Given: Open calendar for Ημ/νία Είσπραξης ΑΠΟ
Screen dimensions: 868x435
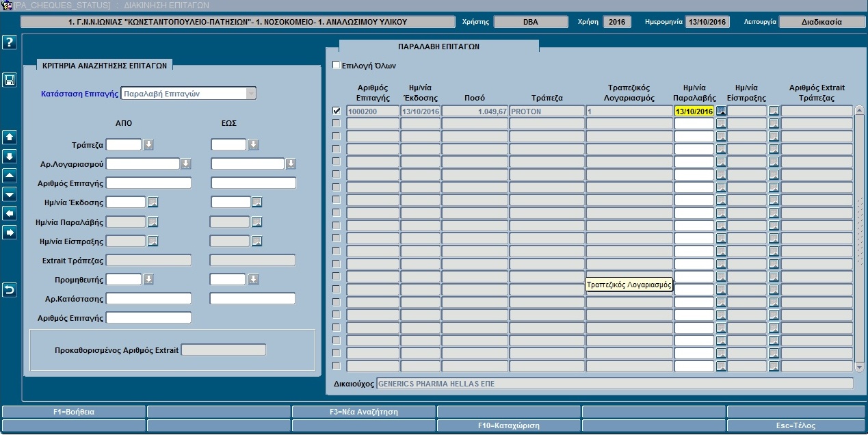Looking at the screenshot, I should [x=153, y=241].
